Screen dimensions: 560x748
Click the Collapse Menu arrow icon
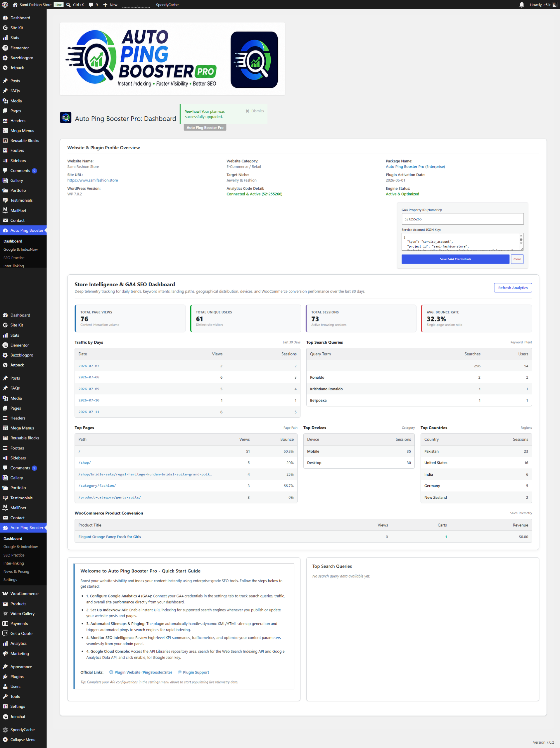pyautogui.click(x=5, y=739)
